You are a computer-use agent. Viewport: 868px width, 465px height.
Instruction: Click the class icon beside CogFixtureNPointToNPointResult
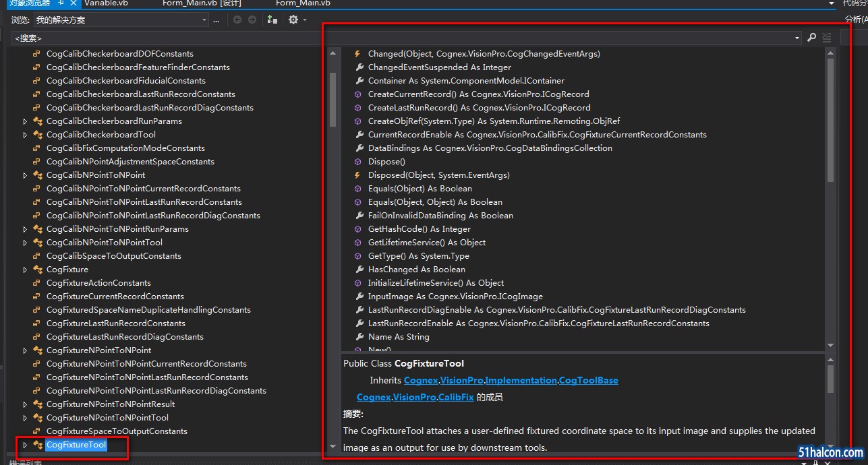pyautogui.click(x=38, y=404)
